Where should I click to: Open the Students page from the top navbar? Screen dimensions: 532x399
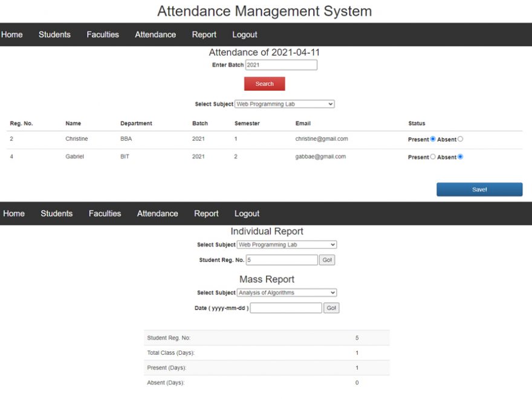coord(54,34)
